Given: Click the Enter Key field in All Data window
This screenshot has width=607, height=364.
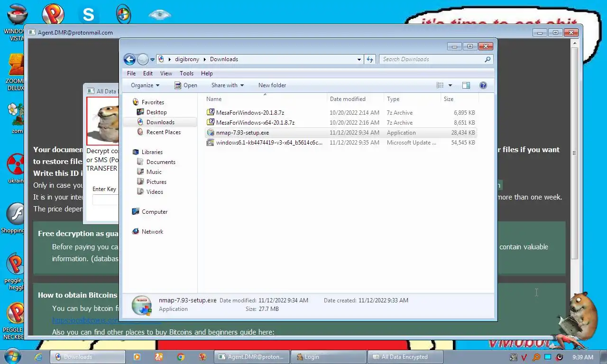Looking at the screenshot, I should (x=105, y=200).
